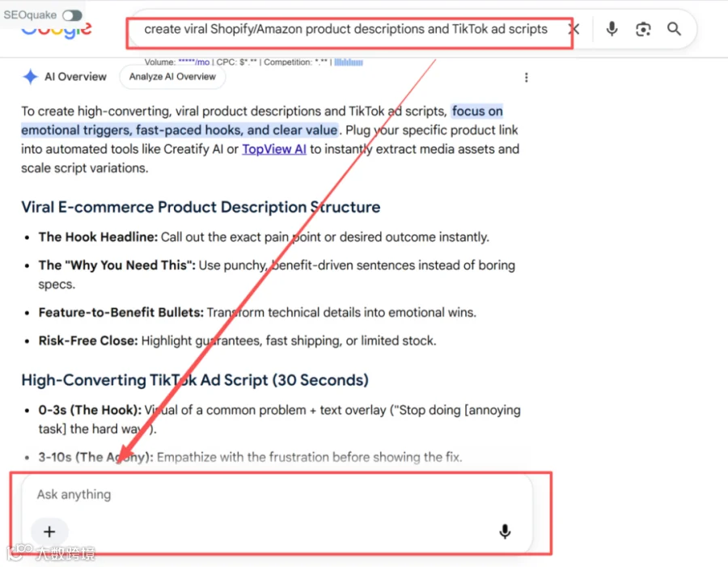The image size is (728, 567).
Task: Clear the search query with the X icon
Action: (574, 29)
